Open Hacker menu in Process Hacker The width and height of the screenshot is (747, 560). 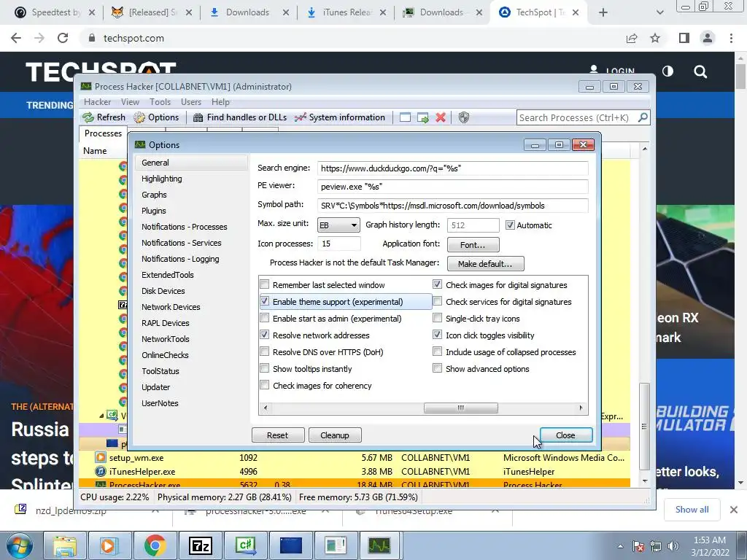[97, 102]
